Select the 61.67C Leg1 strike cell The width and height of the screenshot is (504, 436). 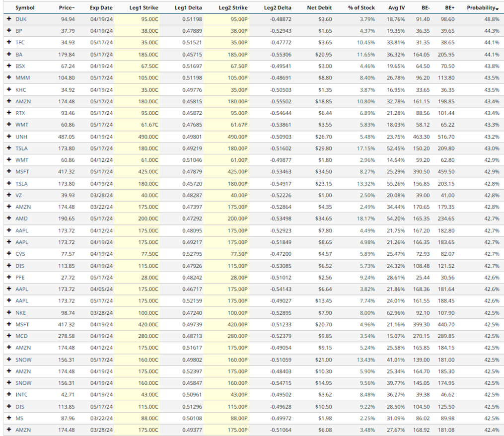point(149,125)
